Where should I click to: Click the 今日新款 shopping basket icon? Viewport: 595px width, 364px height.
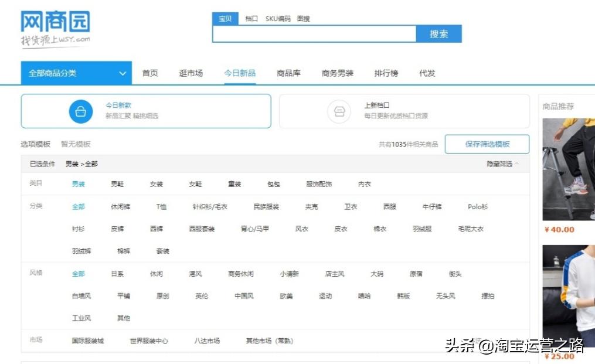click(x=81, y=111)
